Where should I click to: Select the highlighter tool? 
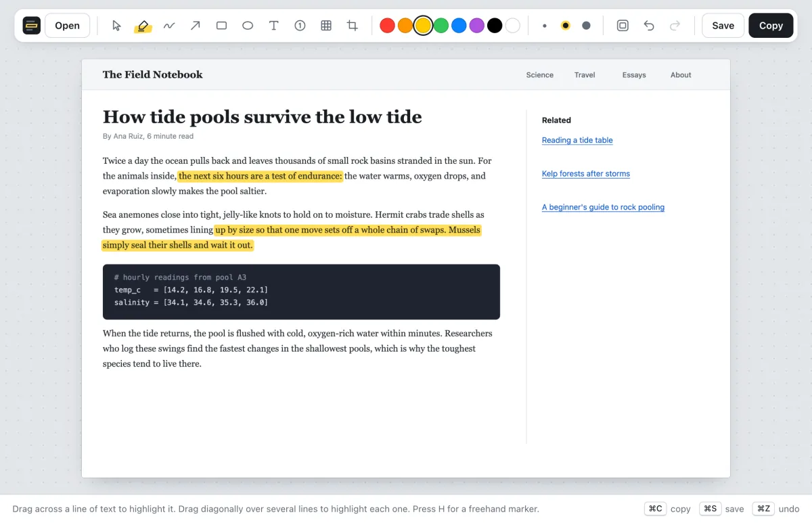(142, 26)
